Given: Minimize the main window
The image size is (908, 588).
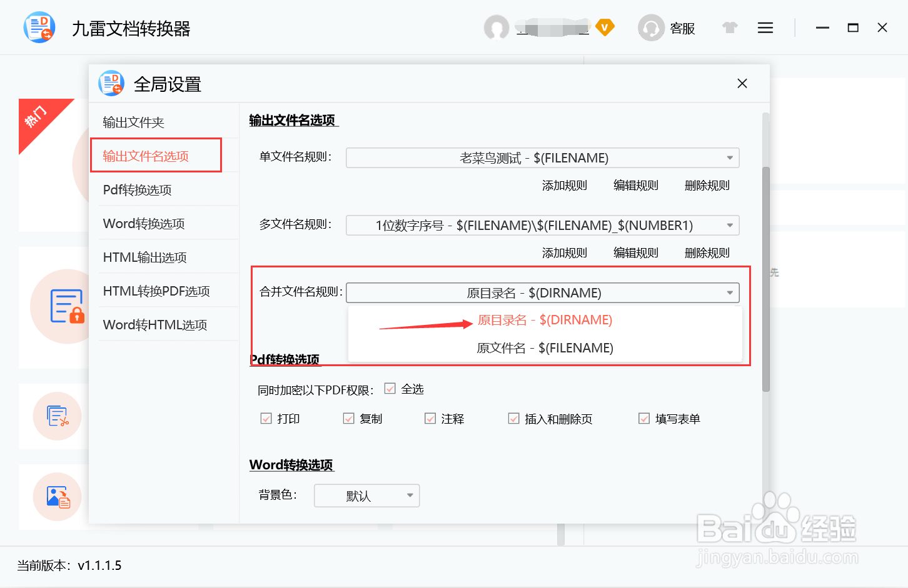Looking at the screenshot, I should (x=822, y=27).
